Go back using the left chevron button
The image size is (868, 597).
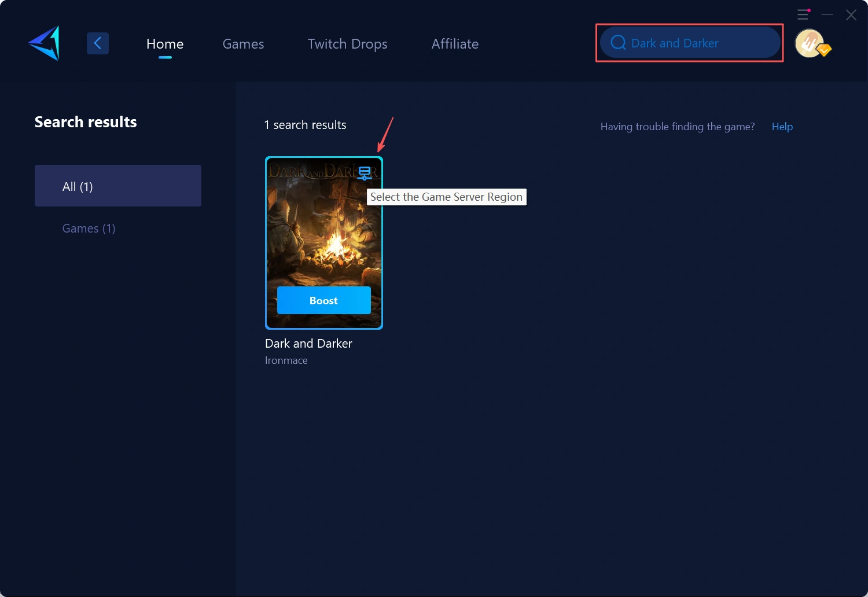click(98, 43)
